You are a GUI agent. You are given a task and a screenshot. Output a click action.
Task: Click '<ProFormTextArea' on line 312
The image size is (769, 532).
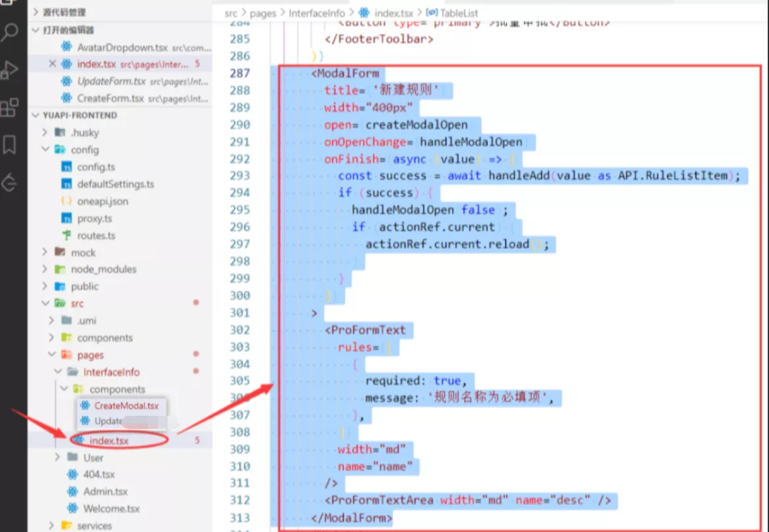[379, 500]
